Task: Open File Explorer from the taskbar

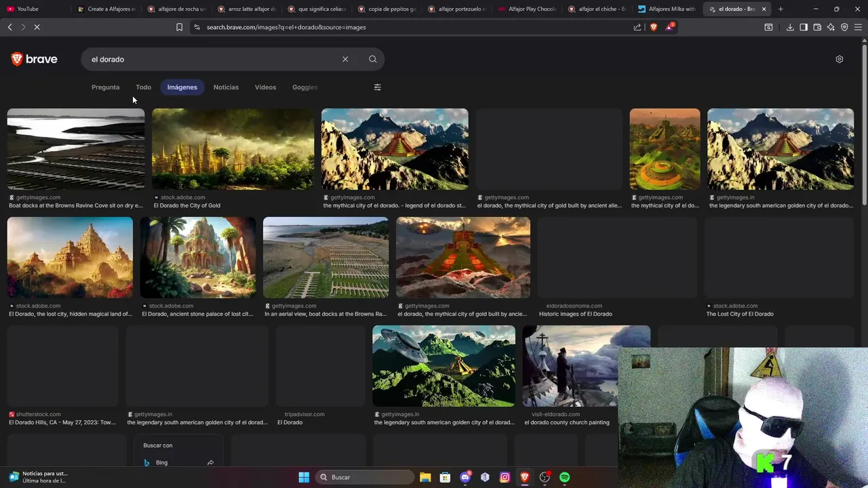Action: (x=425, y=477)
